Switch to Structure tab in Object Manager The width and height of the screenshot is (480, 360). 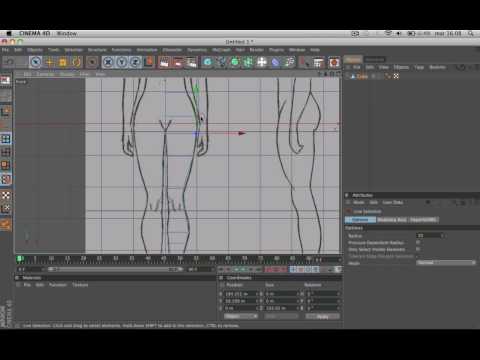pyautogui.click(x=375, y=59)
